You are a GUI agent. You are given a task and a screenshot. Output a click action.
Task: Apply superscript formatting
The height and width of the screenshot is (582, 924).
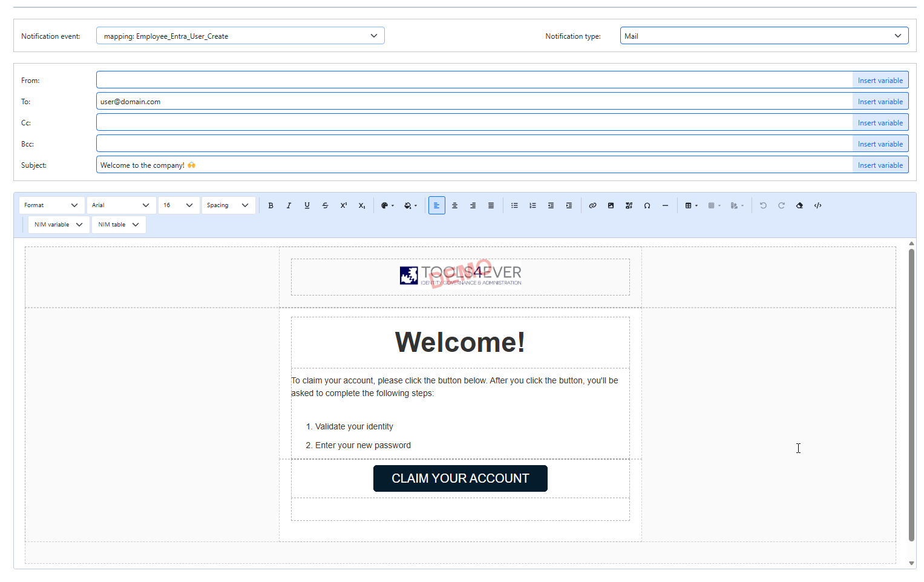click(343, 205)
